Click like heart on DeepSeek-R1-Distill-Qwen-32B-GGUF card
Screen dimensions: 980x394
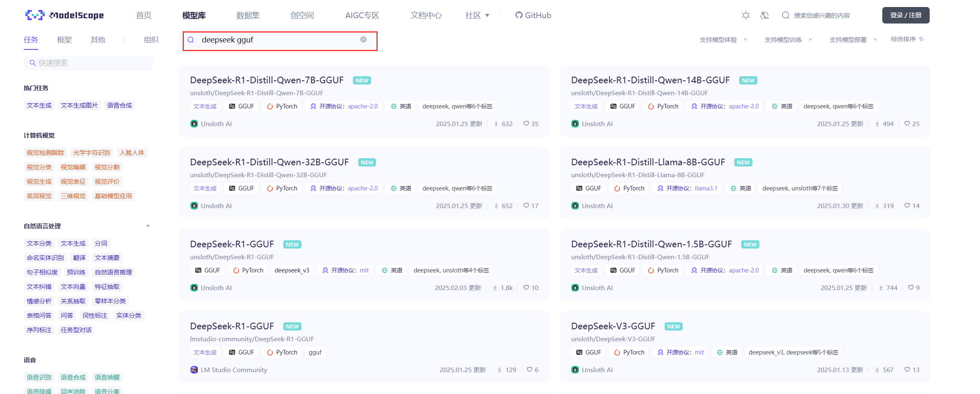click(526, 206)
